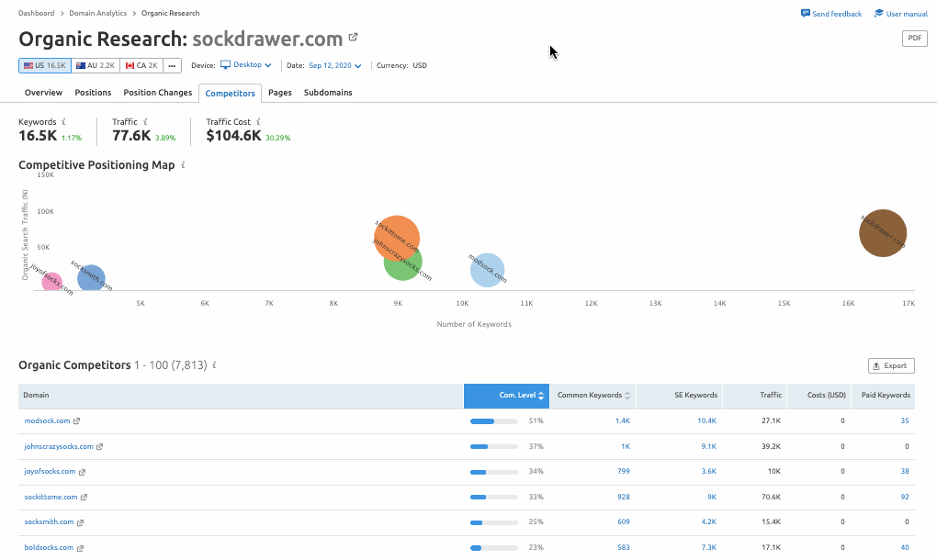Open the Sep 12, 2020 date dropdown
This screenshot has width=937, height=560.
pos(334,66)
